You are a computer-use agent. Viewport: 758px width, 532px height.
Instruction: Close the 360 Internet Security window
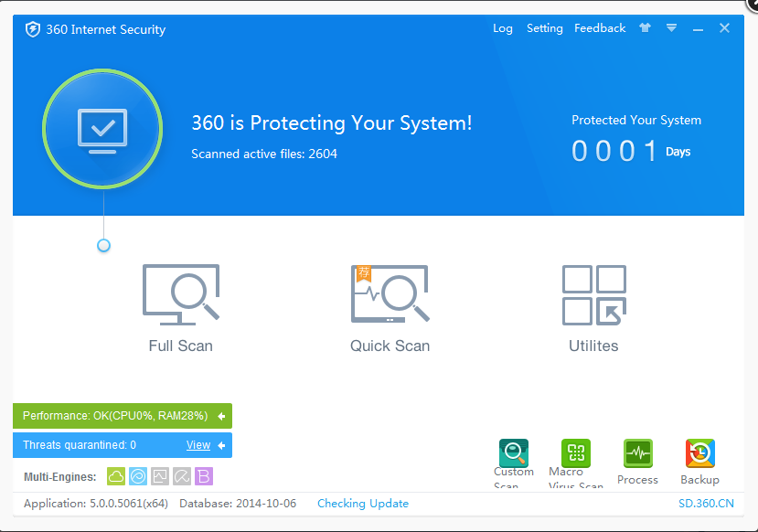click(x=724, y=28)
